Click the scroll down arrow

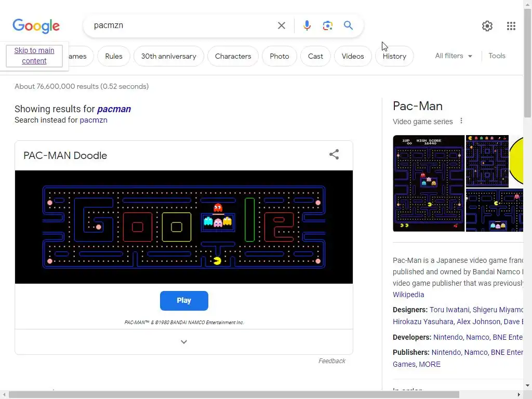tap(528, 385)
